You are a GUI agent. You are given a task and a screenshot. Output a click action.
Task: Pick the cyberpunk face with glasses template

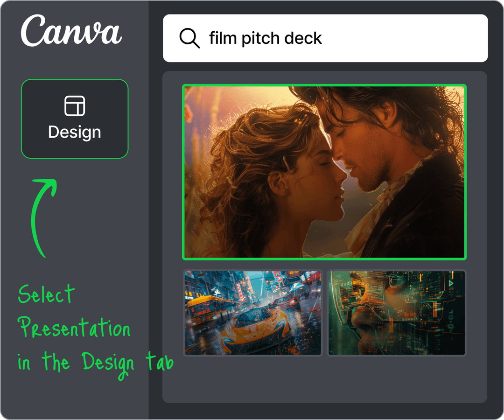tap(396, 313)
